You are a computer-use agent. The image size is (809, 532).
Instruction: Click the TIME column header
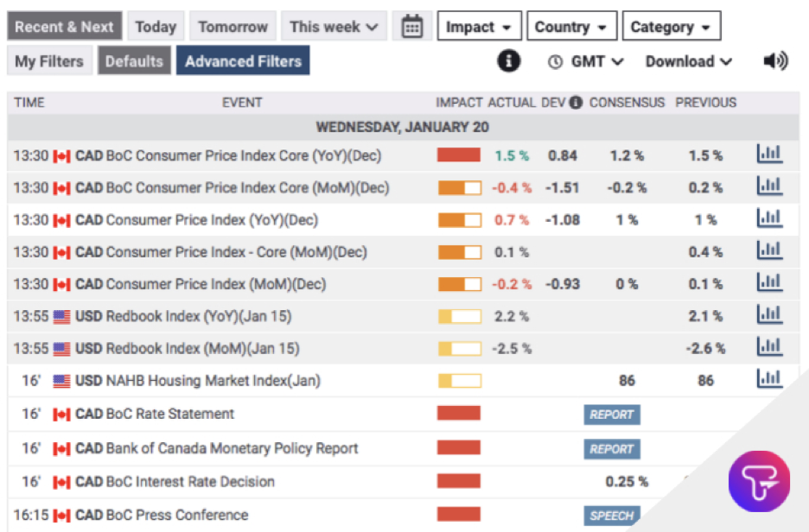coord(29,103)
